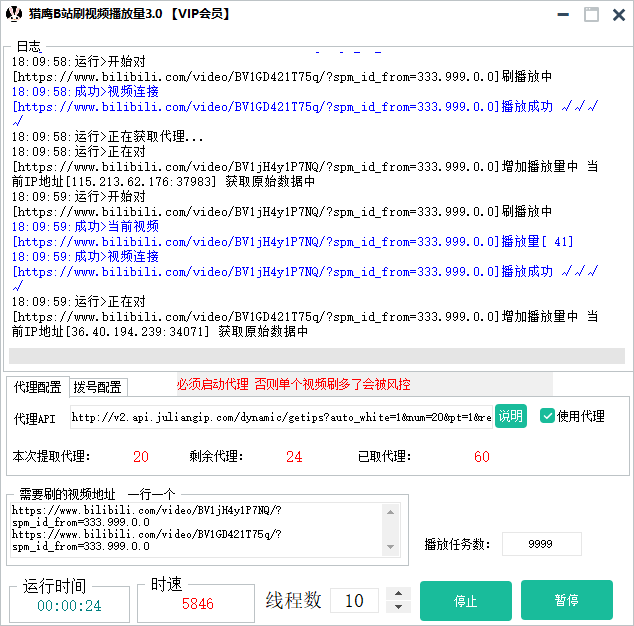
Task: Click the 播放任务数 field showing 9999
Action: tap(541, 544)
